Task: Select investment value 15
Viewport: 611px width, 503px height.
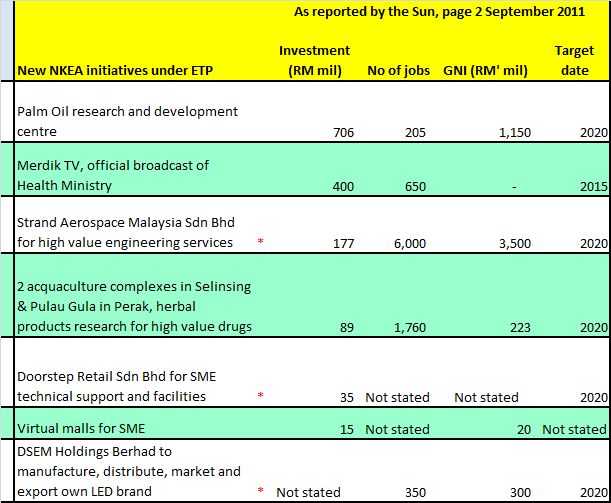Action: click(x=347, y=429)
